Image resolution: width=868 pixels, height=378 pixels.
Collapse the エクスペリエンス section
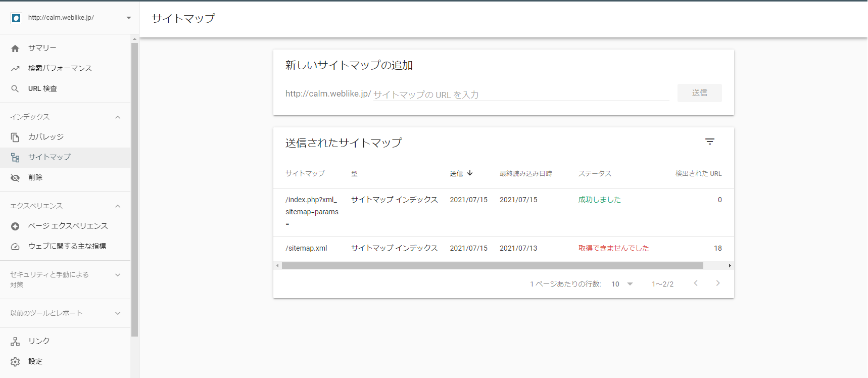coord(118,206)
